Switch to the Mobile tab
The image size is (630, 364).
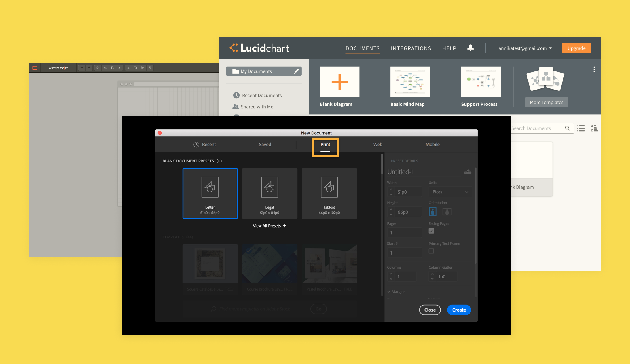pyautogui.click(x=432, y=144)
